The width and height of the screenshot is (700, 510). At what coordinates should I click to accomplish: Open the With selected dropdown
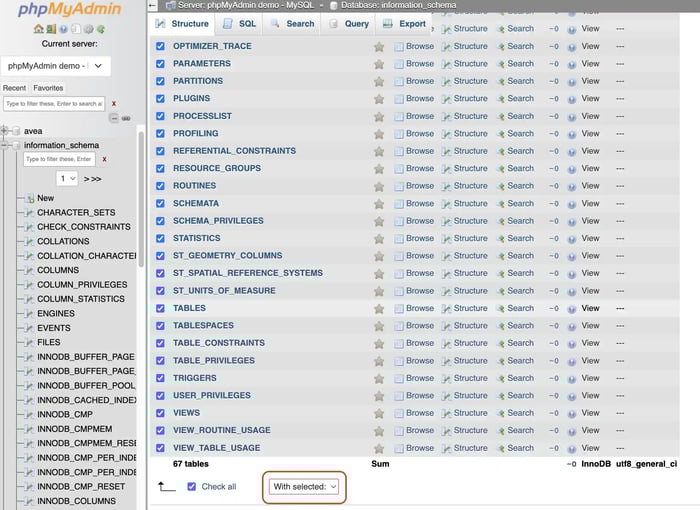[x=305, y=487]
